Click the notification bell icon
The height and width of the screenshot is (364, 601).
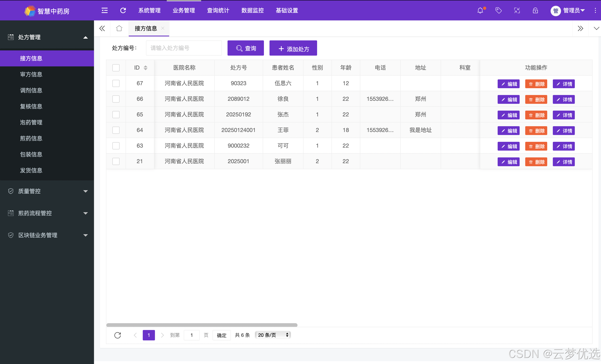tap(480, 10)
